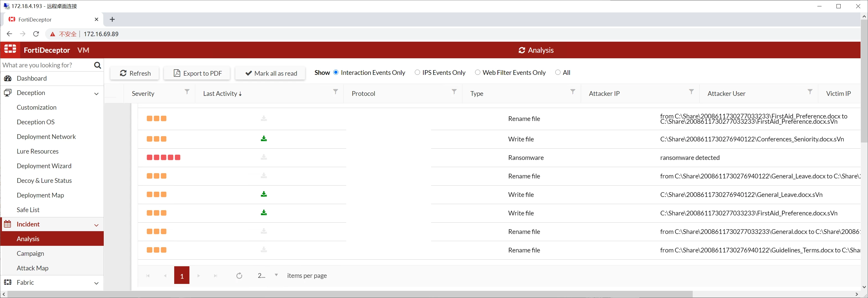This screenshot has height=298, width=868.
Task: Open the Last Activity column filter
Action: click(x=335, y=92)
